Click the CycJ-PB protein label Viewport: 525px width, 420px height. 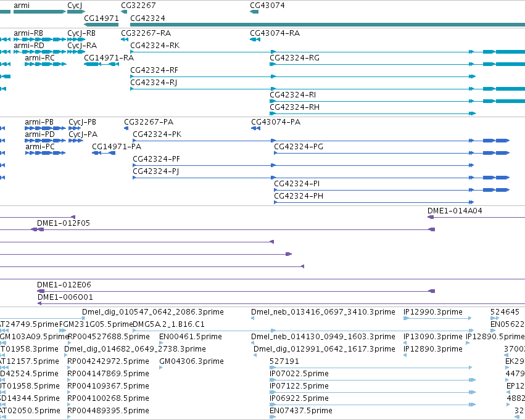[x=83, y=122]
